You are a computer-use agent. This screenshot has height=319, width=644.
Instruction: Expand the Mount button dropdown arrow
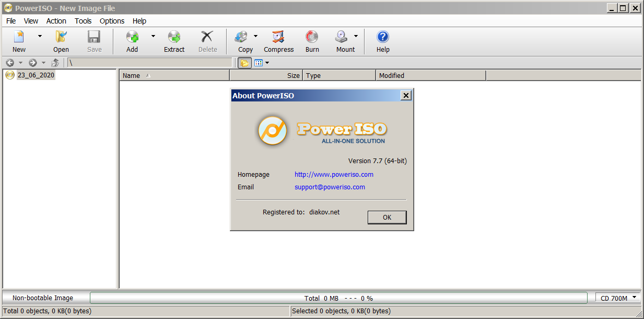[356, 36]
